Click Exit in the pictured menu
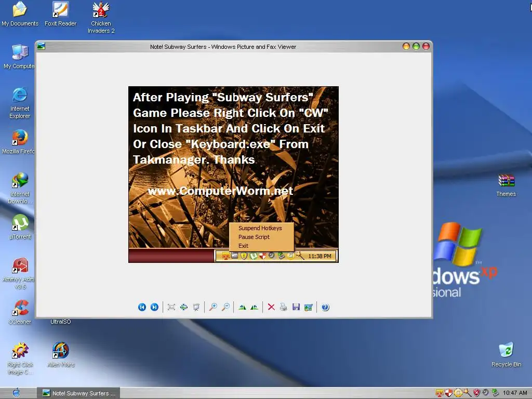 coord(243,246)
